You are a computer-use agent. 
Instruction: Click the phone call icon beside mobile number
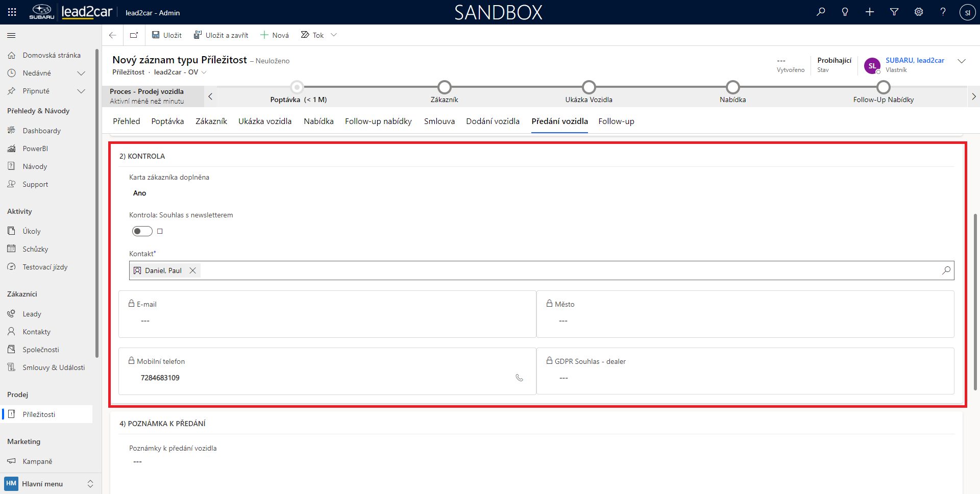(519, 378)
